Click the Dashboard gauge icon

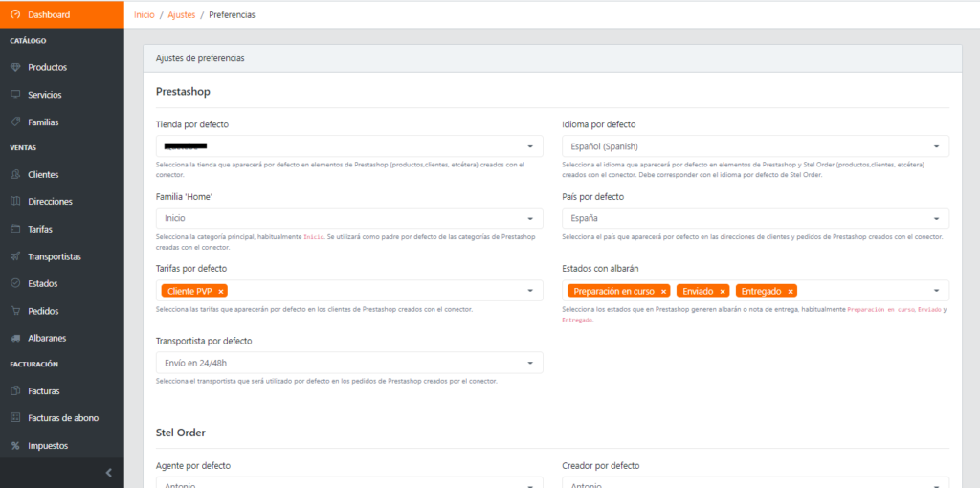click(x=15, y=15)
